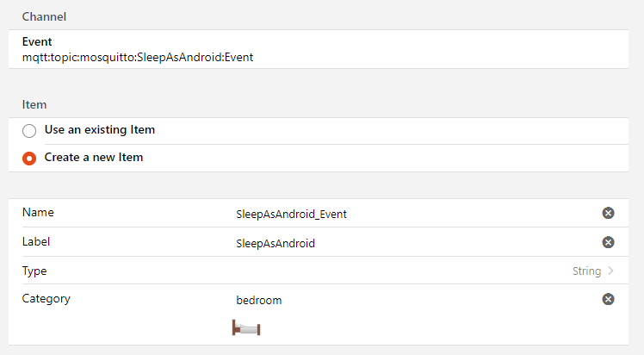The height and width of the screenshot is (355, 644).
Task: Click the Category row label
Action: (46, 299)
